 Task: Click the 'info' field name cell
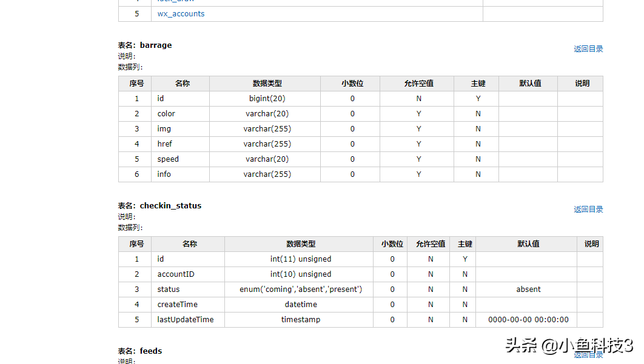click(180, 174)
